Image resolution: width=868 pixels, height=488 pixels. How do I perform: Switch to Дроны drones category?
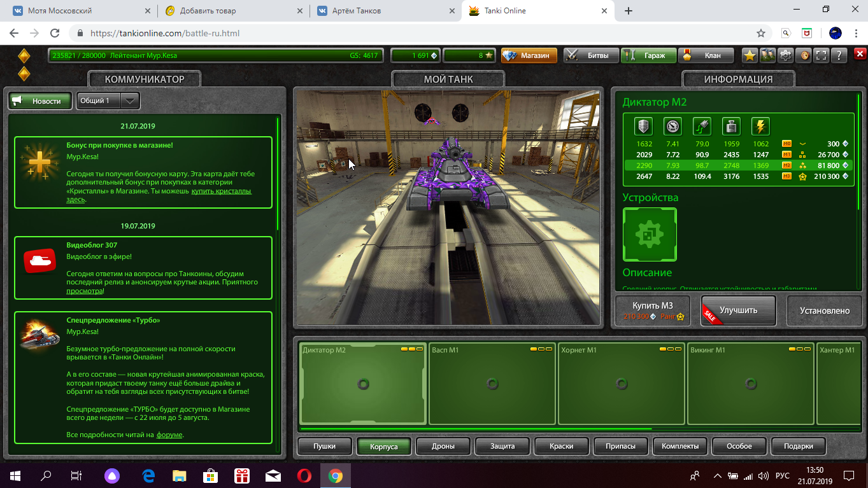[x=443, y=446]
